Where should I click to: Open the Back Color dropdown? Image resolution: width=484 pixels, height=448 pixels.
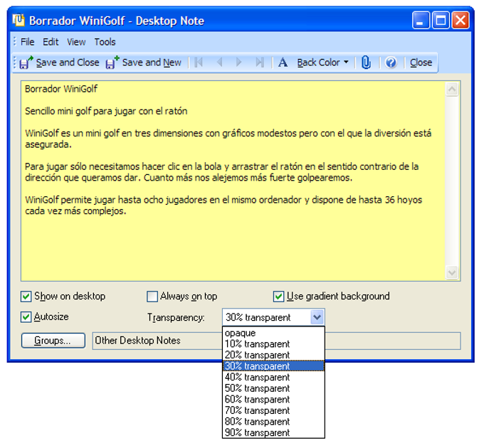[323, 63]
